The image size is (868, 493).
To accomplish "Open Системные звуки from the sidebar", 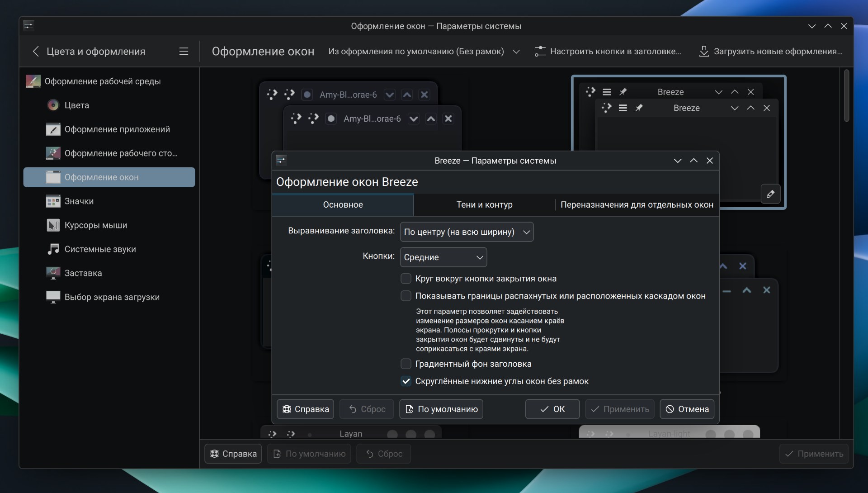I will [100, 249].
